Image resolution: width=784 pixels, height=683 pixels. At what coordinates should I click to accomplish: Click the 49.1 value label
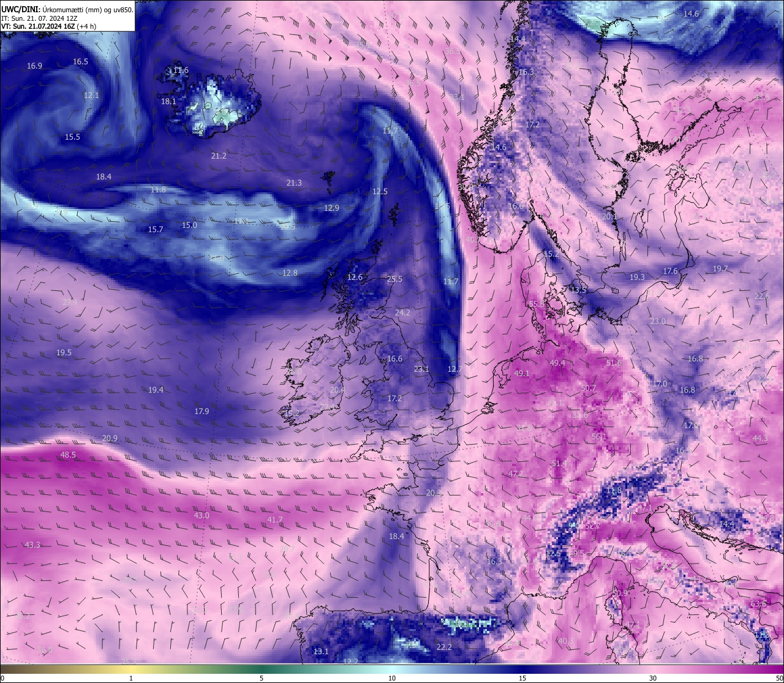[522, 374]
